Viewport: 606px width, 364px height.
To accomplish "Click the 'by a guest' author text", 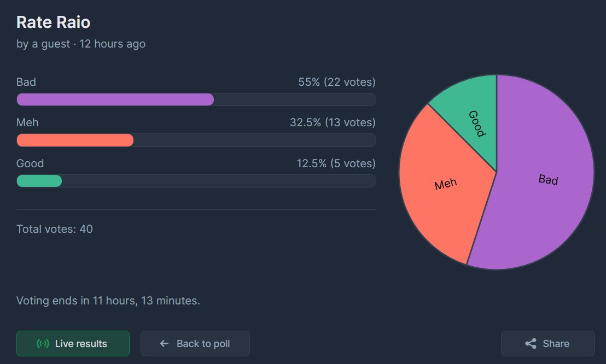I will (x=43, y=44).
